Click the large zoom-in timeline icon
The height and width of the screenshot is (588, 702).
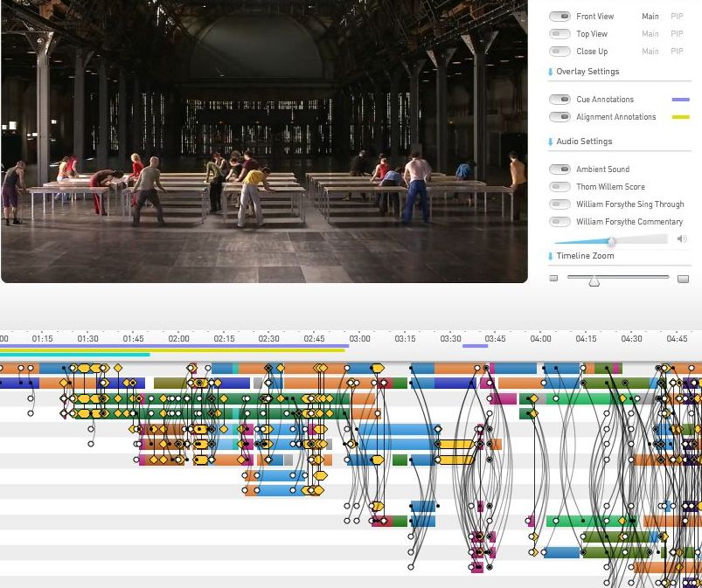pos(683,279)
